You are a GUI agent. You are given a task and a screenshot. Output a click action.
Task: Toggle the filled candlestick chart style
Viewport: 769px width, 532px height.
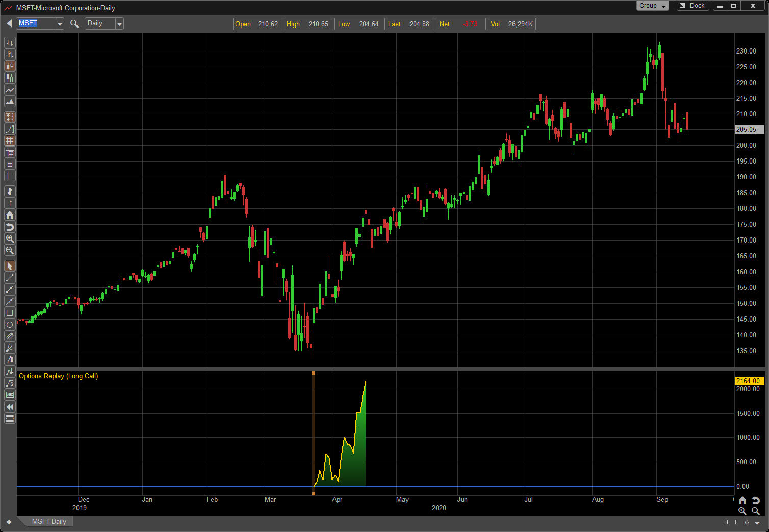click(x=10, y=66)
